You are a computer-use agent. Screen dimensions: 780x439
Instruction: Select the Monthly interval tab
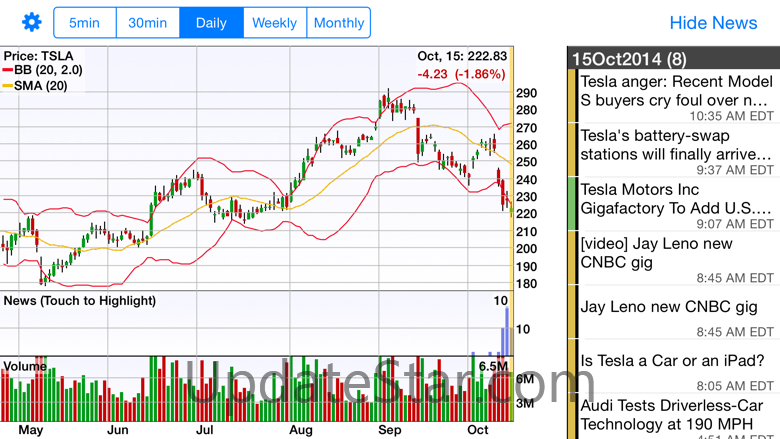click(x=339, y=22)
